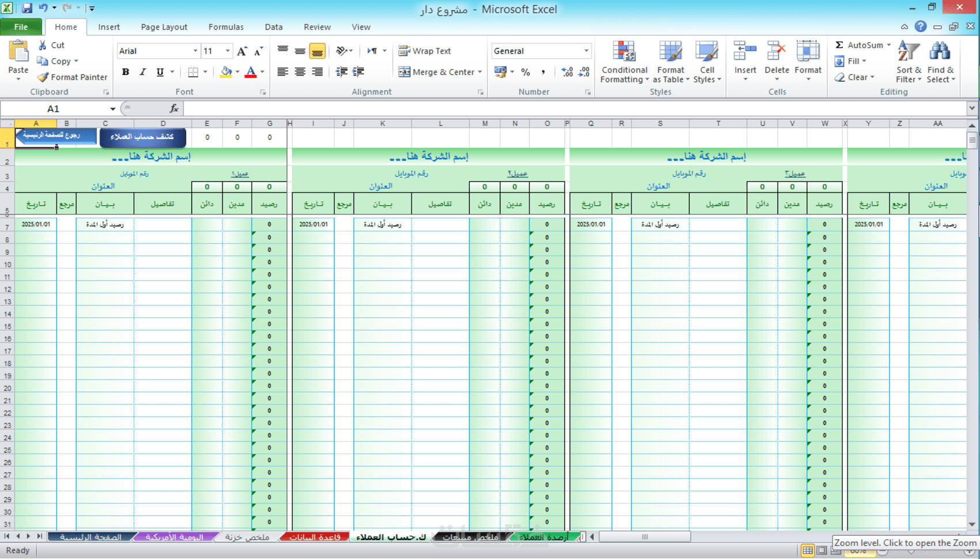980x559 pixels.
Task: Click the Orientation text-rotation icon
Action: pyautogui.click(x=341, y=51)
